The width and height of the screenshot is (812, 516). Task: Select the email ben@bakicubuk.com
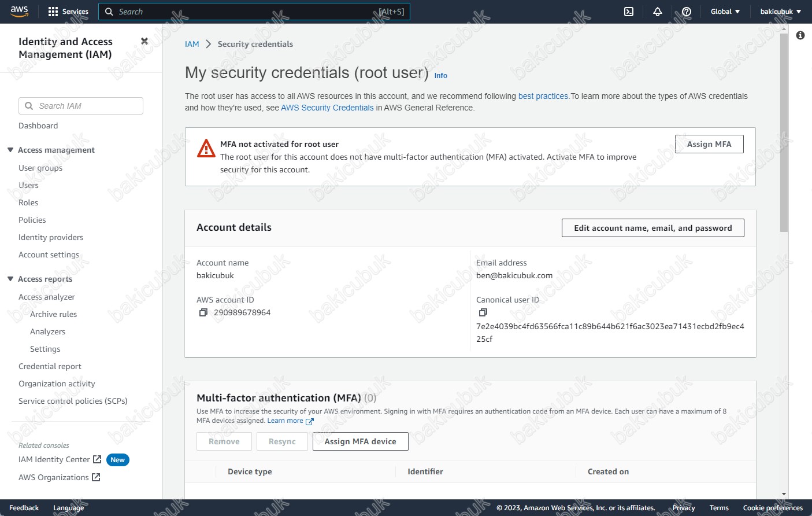[514, 275]
